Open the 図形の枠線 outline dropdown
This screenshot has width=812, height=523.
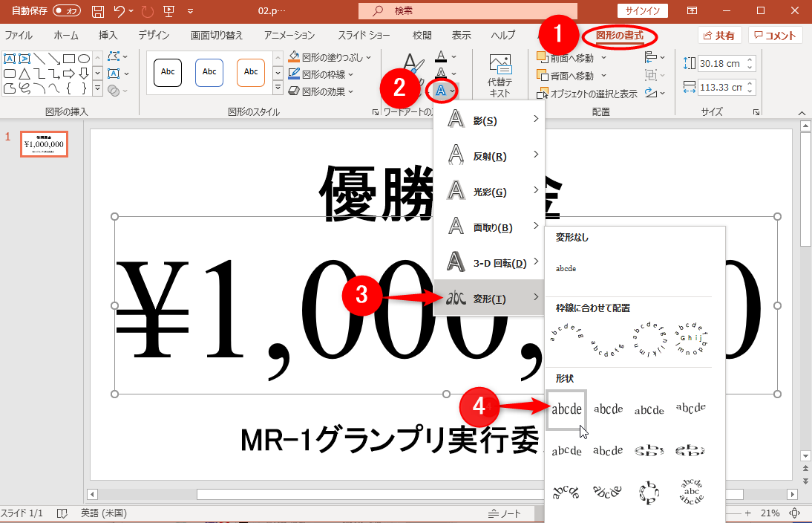pyautogui.click(x=321, y=74)
